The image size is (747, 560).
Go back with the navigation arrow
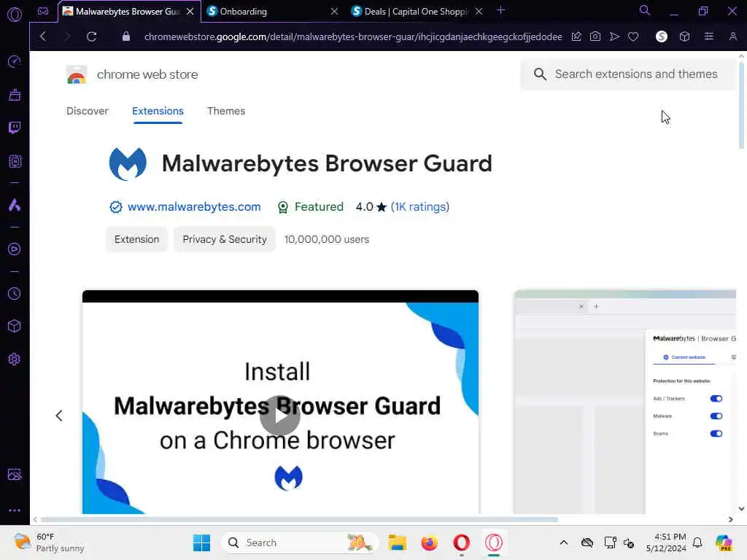43,36
